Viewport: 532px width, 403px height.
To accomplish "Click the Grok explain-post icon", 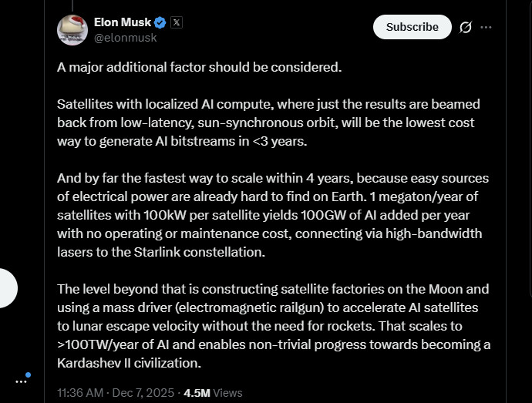I will coord(465,27).
